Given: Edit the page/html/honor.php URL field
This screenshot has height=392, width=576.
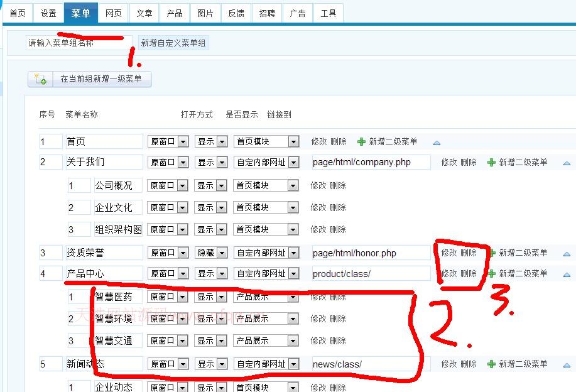Looking at the screenshot, I should click(x=371, y=253).
